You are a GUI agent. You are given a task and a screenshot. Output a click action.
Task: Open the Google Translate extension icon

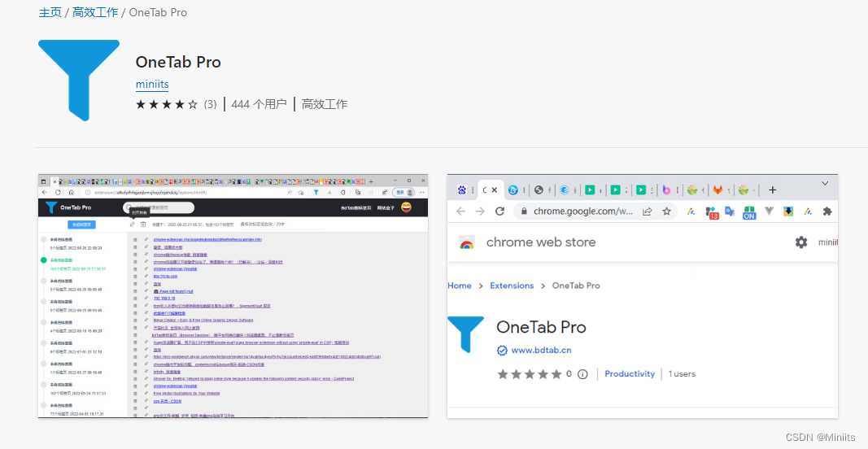click(731, 211)
